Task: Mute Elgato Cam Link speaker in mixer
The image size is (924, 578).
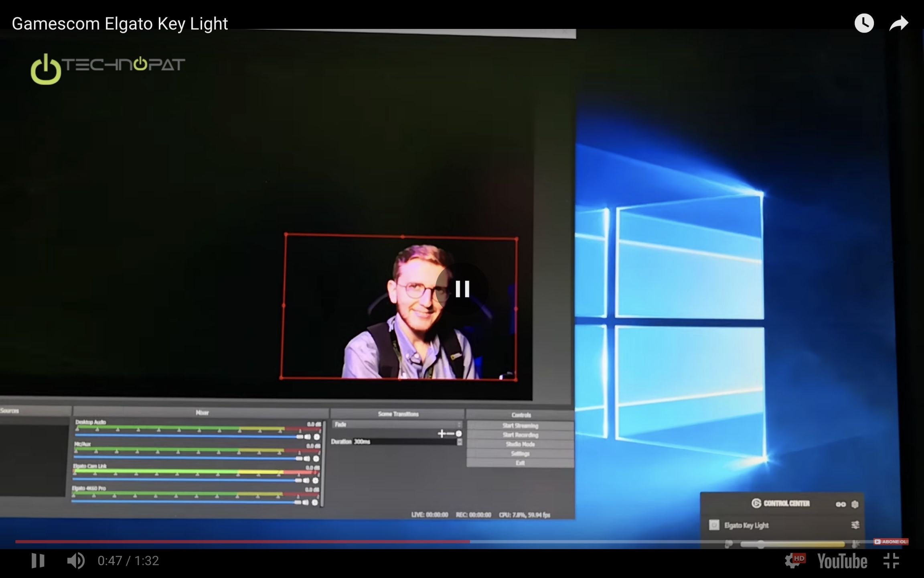Action: coord(306,480)
